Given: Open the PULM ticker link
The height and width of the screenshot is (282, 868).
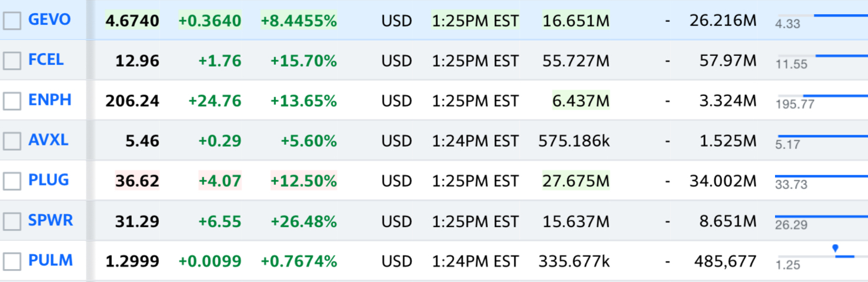Looking at the screenshot, I should point(51,260).
